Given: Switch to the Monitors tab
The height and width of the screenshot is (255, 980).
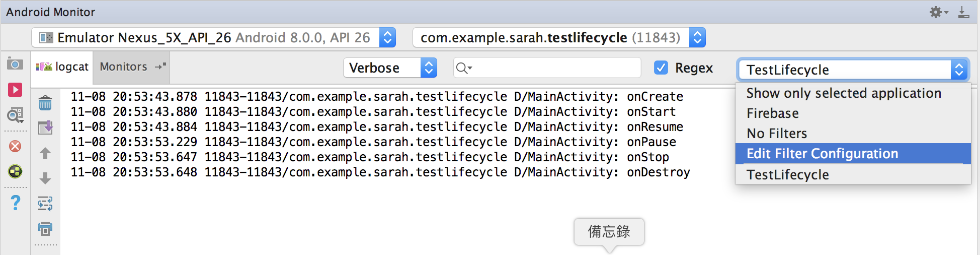Looking at the screenshot, I should click(123, 67).
